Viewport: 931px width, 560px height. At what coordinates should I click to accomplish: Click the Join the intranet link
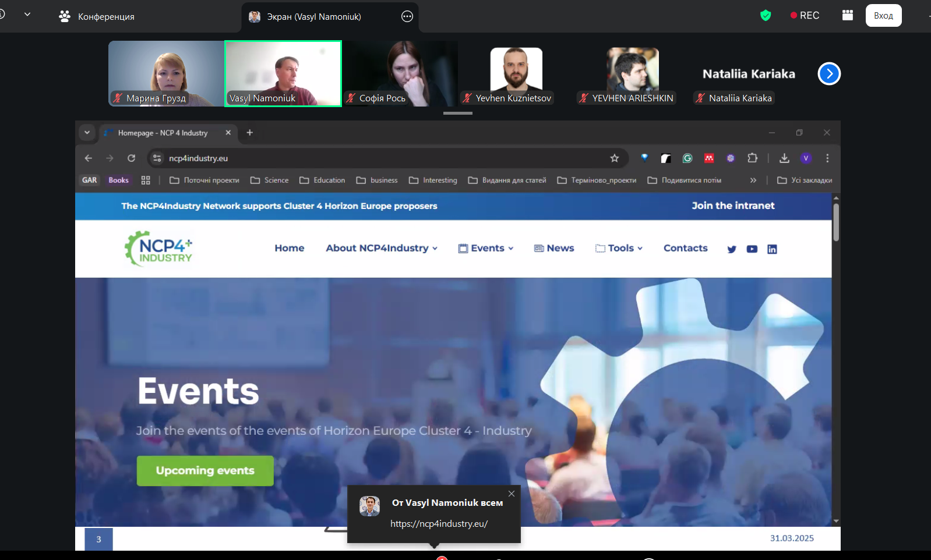coord(733,205)
